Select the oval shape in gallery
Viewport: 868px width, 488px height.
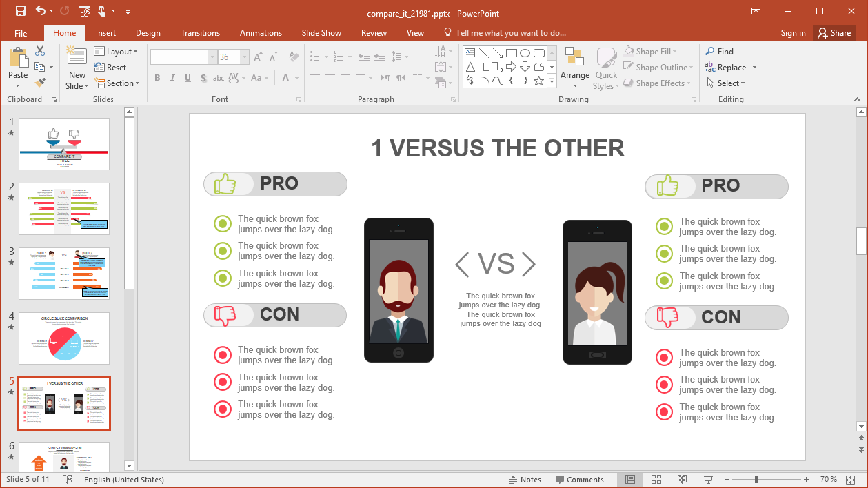525,52
